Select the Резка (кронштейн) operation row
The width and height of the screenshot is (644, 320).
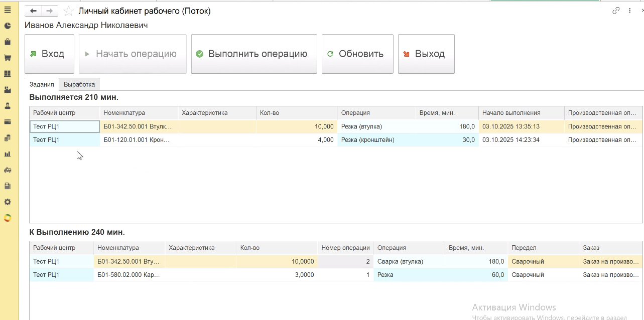368,140
